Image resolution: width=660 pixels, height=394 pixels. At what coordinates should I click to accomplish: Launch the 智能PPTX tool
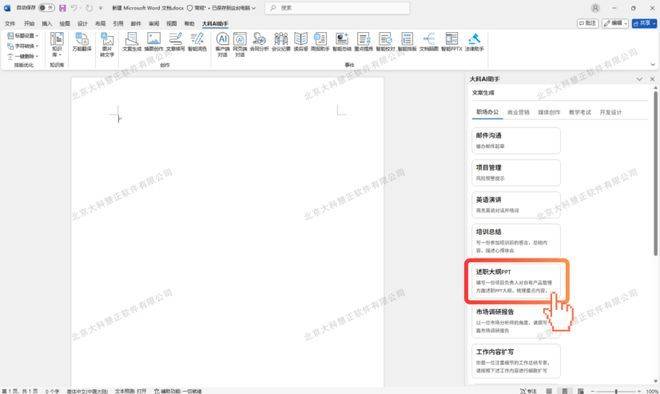click(x=452, y=41)
